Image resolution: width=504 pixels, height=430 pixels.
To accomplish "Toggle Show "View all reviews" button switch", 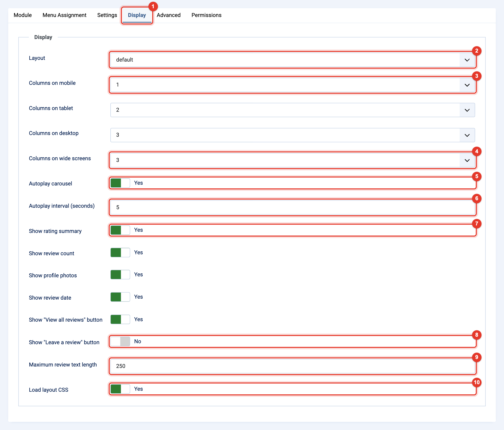I will pos(120,319).
